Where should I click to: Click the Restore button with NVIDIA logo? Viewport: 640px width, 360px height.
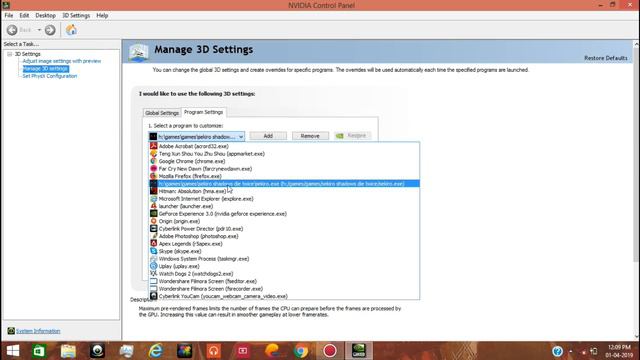(x=352, y=136)
